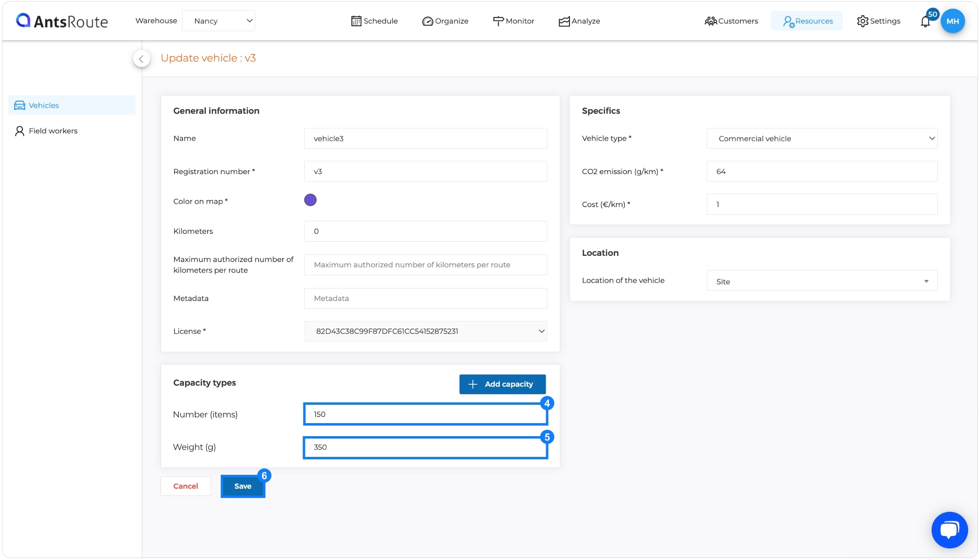The height and width of the screenshot is (559, 980).
Task: Go to the Customers menu
Action: click(x=731, y=21)
